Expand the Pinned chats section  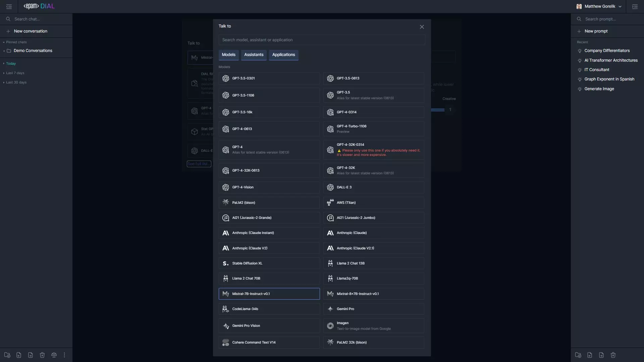coord(16,42)
